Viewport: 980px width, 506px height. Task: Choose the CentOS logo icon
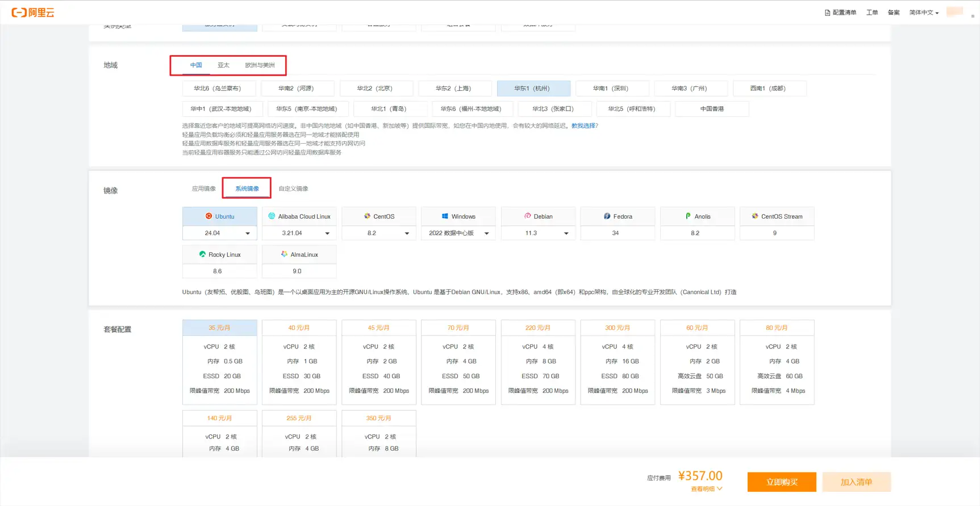click(x=367, y=216)
